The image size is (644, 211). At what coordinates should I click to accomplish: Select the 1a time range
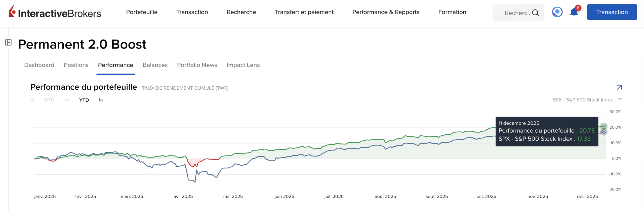tap(100, 100)
